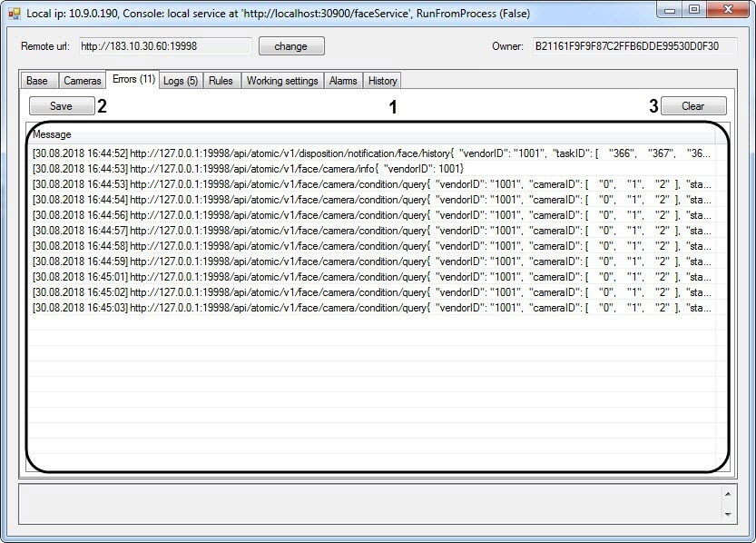Viewport: 756px width, 543px height.
Task: Select the 16:44:52 notification/face/history error row
Action: click(x=371, y=153)
